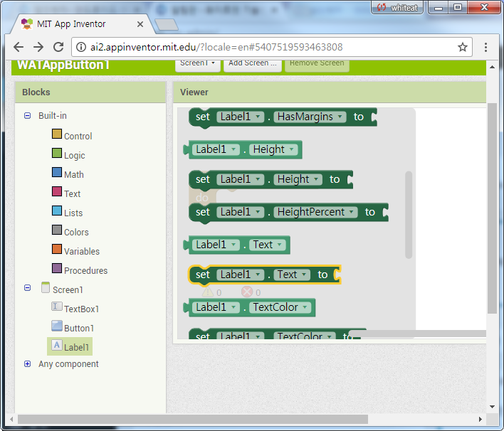Click the whiteat user badge in title bar
The width and height of the screenshot is (504, 431).
coord(397,7)
